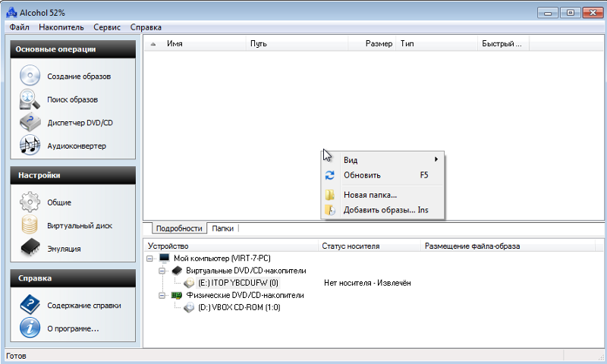This screenshot has width=607, height=364.
Task: Open the Сервис menu
Action: point(107,27)
